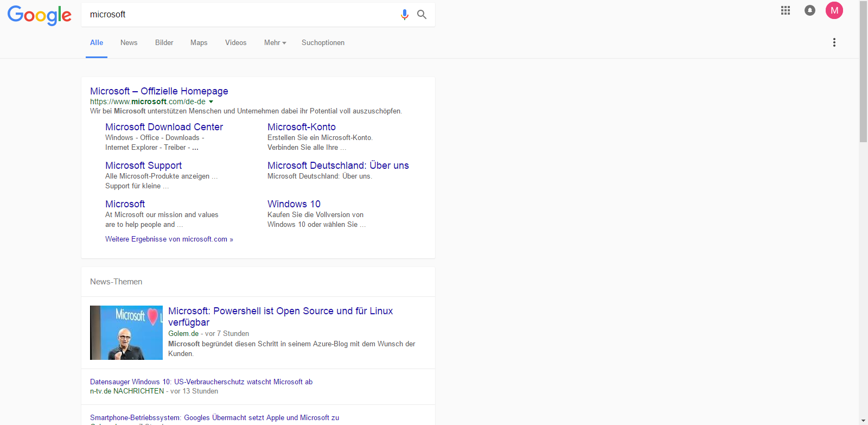Open the Microsoft Support sitelink
Viewport: 868px width, 425px height.
click(143, 166)
